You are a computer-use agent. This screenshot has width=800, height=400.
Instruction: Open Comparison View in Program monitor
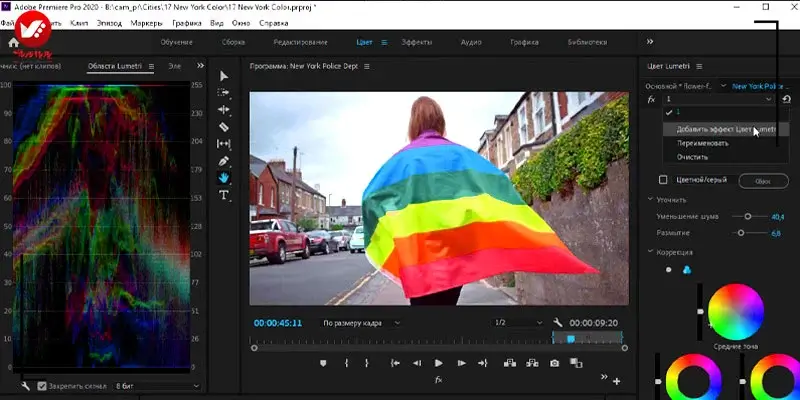[576, 363]
